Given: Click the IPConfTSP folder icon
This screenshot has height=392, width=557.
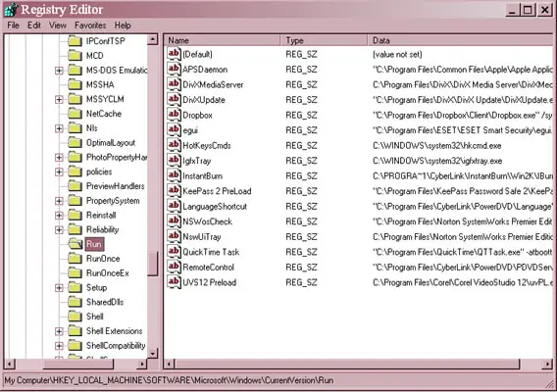Looking at the screenshot, I should pos(75,41).
